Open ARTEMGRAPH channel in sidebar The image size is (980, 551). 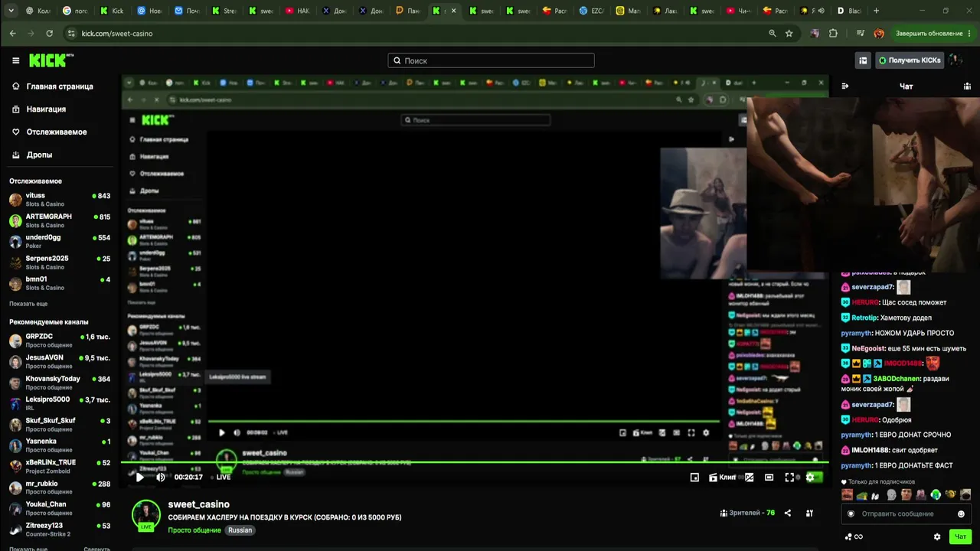point(60,220)
